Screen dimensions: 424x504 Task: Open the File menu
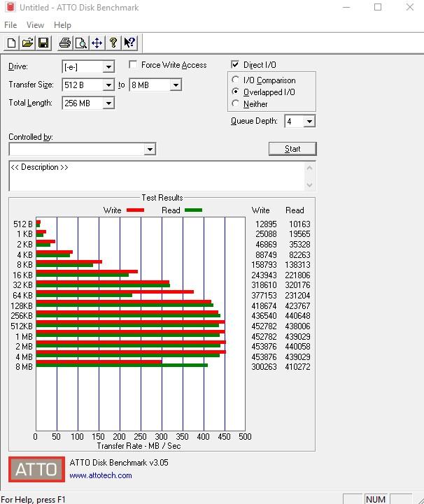pyautogui.click(x=10, y=25)
